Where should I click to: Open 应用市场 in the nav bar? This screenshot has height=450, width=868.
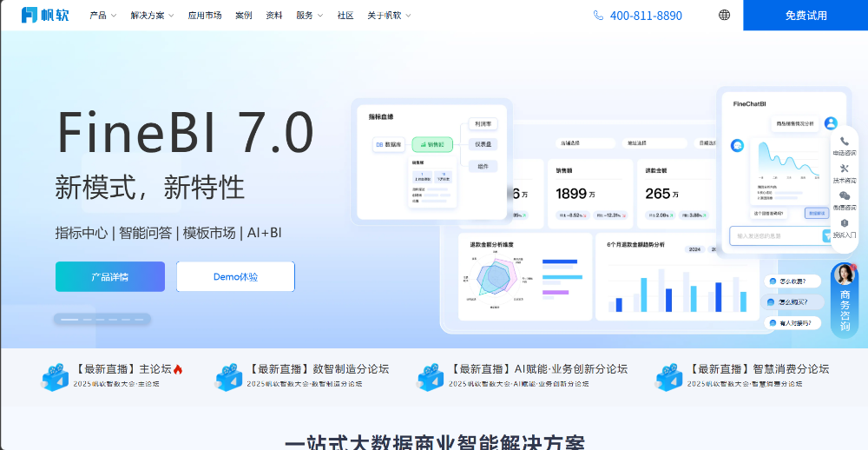[205, 16]
